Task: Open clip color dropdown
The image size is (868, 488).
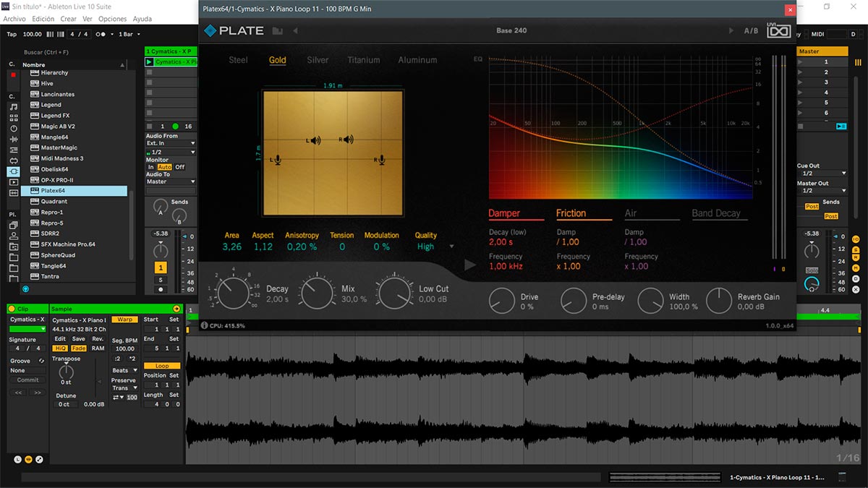Action: tap(27, 329)
